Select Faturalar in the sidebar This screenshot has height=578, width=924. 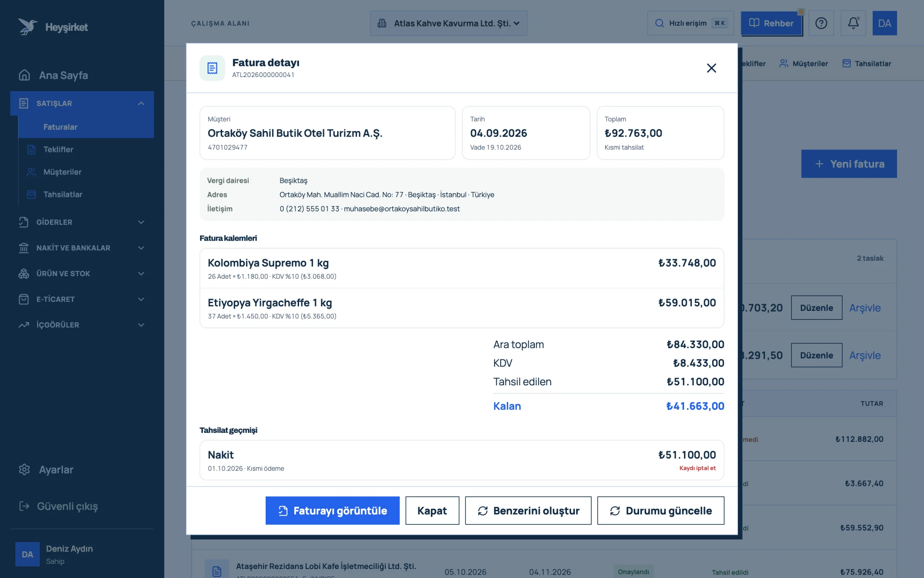coord(86,127)
